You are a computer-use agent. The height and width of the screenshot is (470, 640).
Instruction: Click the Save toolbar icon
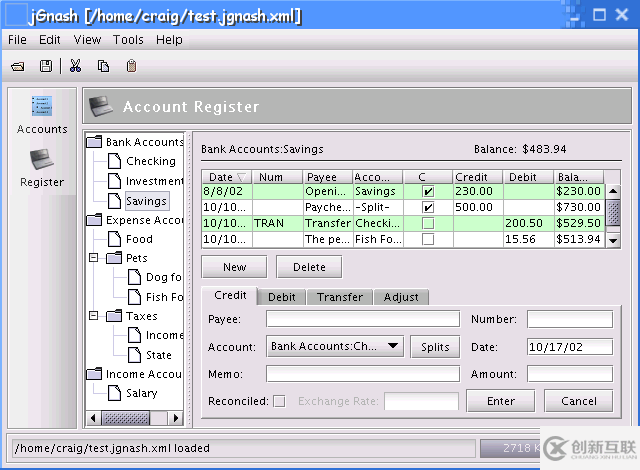point(45,66)
